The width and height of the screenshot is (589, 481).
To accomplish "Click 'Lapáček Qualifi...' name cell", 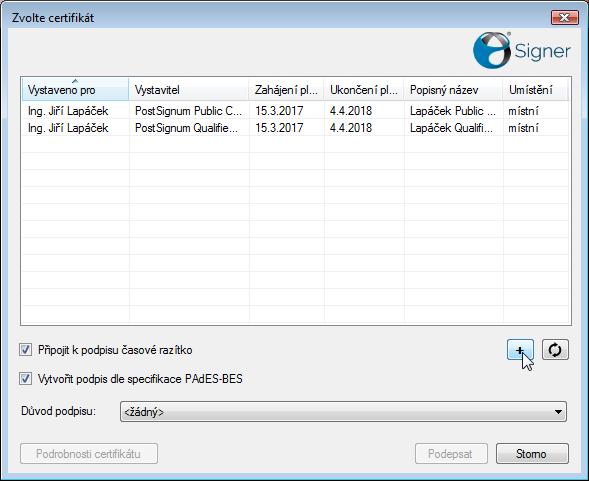I will tap(451, 128).
